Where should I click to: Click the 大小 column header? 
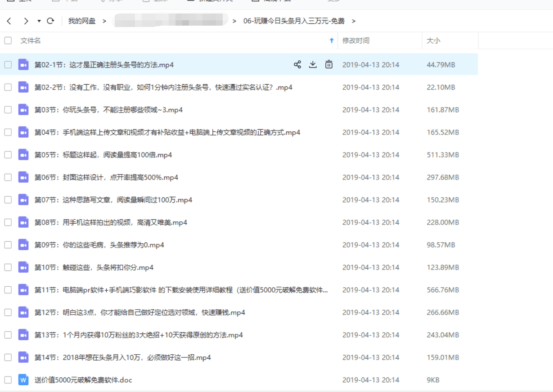pos(433,40)
